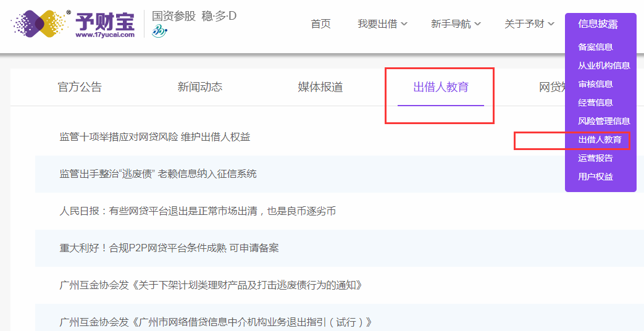
Task: Go to 首页 in the navigation bar
Action: pyautogui.click(x=320, y=24)
